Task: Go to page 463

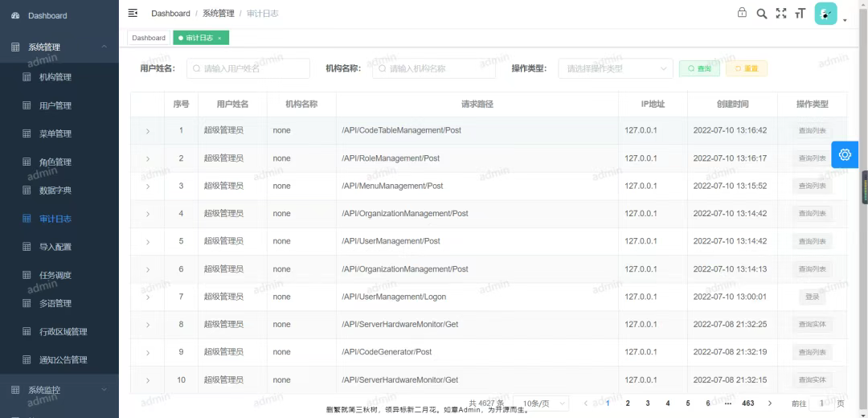Action: tap(748, 403)
